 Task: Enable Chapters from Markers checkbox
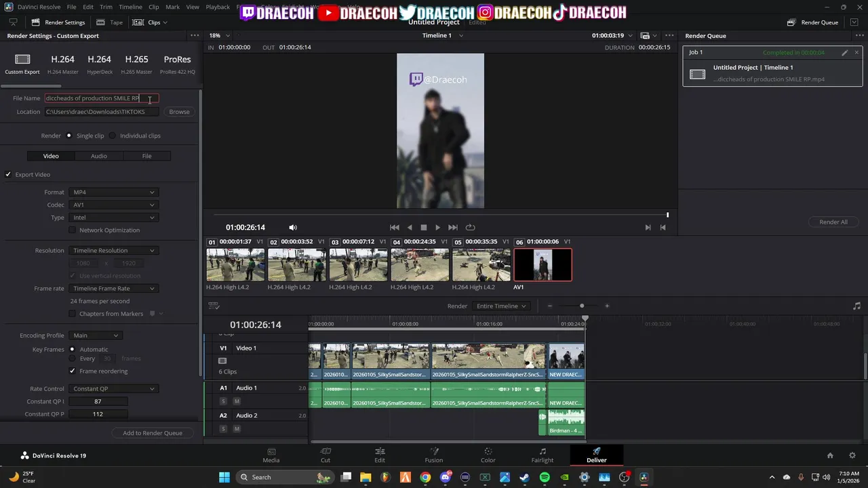click(73, 313)
